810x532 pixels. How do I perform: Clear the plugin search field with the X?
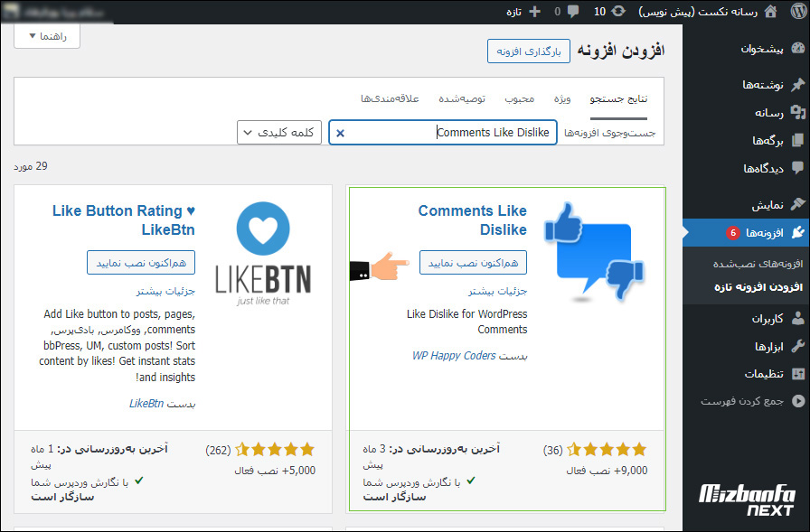click(x=340, y=133)
